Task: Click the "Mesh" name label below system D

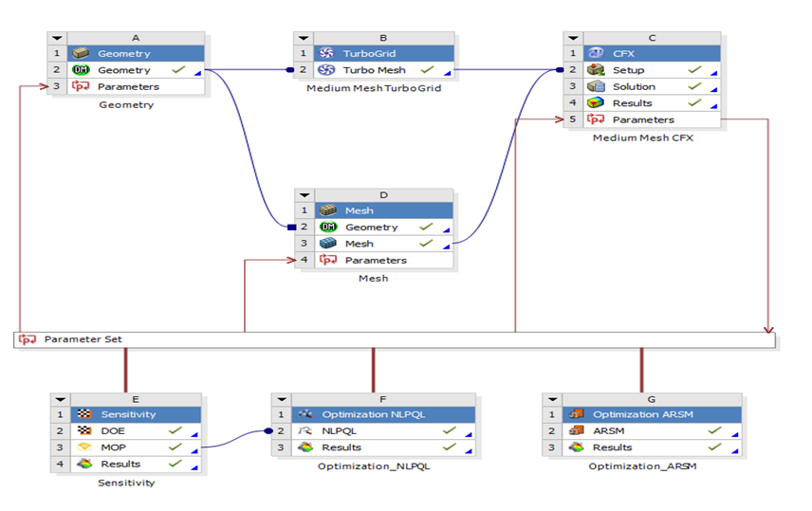Action: point(374,278)
